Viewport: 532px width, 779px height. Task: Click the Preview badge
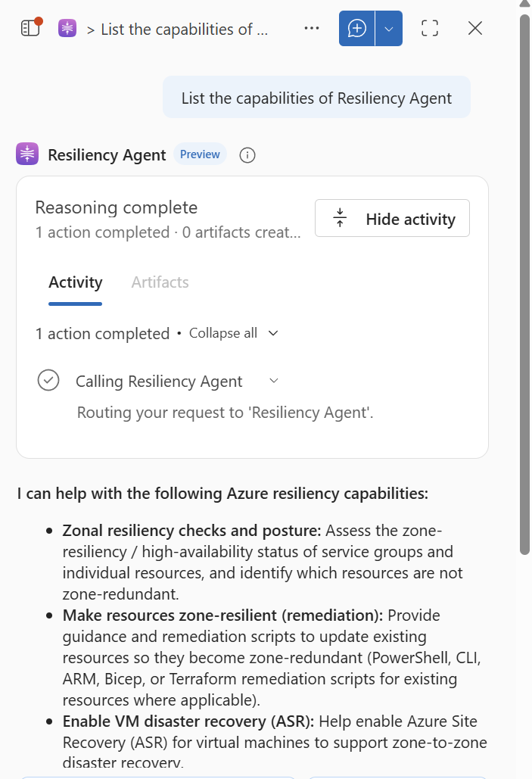point(200,154)
